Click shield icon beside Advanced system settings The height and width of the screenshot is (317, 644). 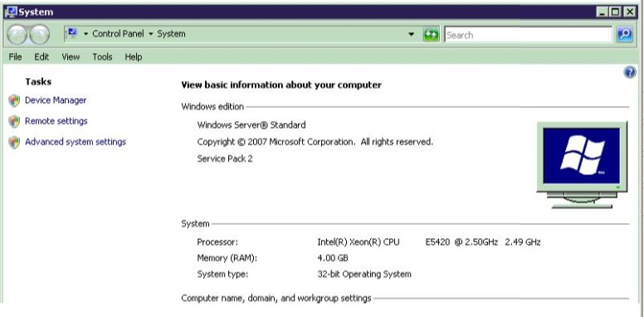click(14, 143)
